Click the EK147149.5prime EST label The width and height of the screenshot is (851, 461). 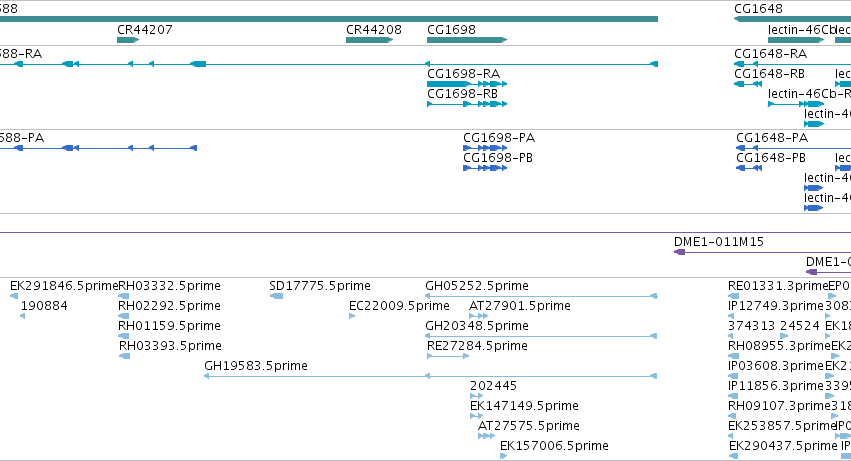[x=524, y=406]
